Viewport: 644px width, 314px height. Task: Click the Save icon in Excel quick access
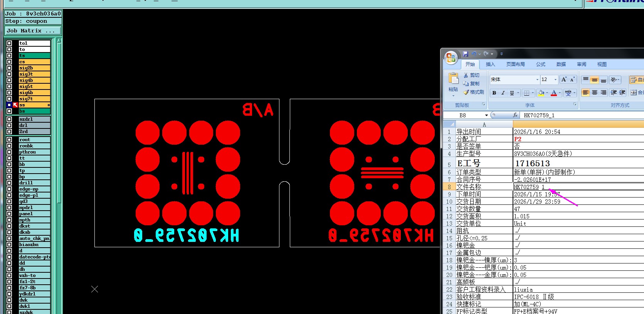(466, 54)
